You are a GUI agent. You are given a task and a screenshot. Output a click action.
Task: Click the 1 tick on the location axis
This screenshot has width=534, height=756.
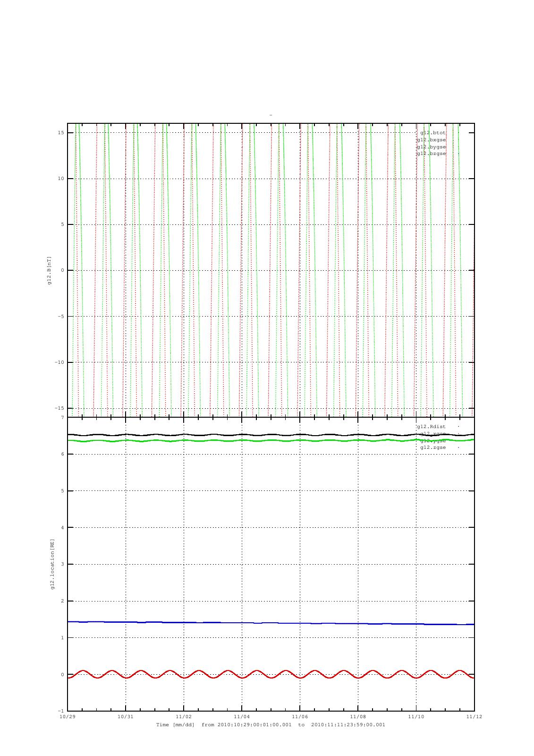[62, 638]
